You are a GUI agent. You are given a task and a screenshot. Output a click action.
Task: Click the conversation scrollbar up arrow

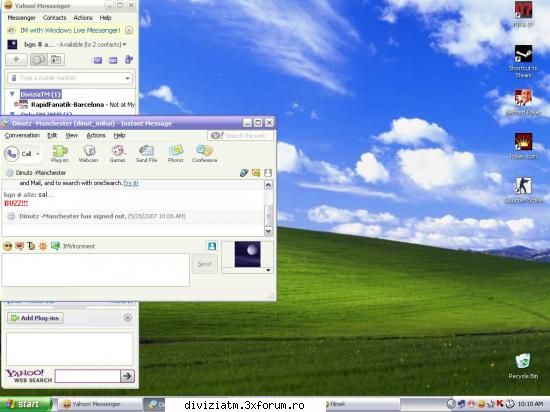(268, 185)
